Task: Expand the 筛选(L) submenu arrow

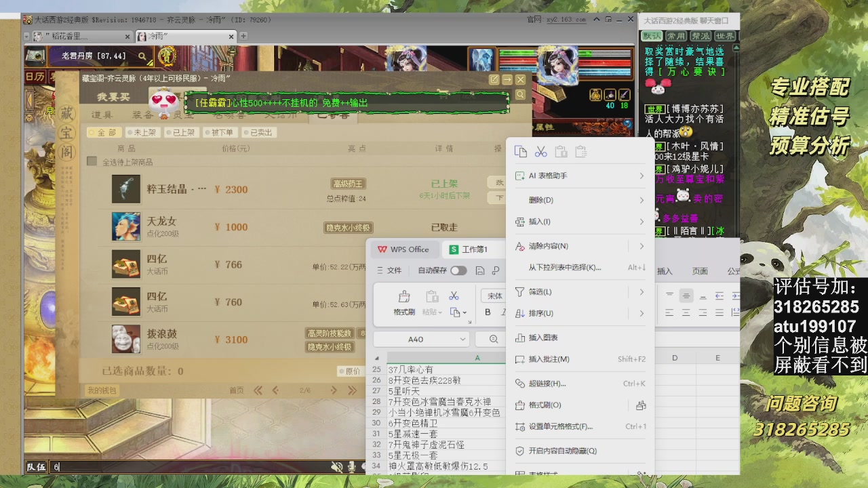Action: 642,292
